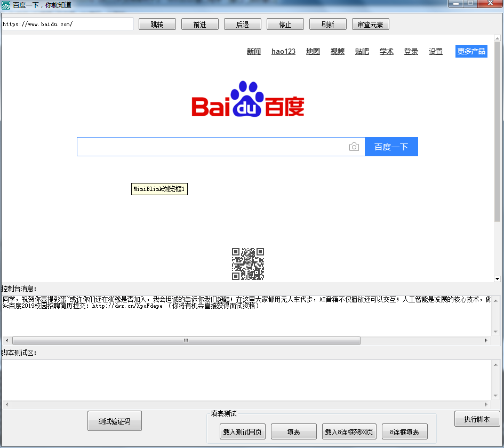Image resolution: width=504 pixels, height=448 pixels.
Task: Open the 地图 maps link
Action: pyautogui.click(x=313, y=51)
